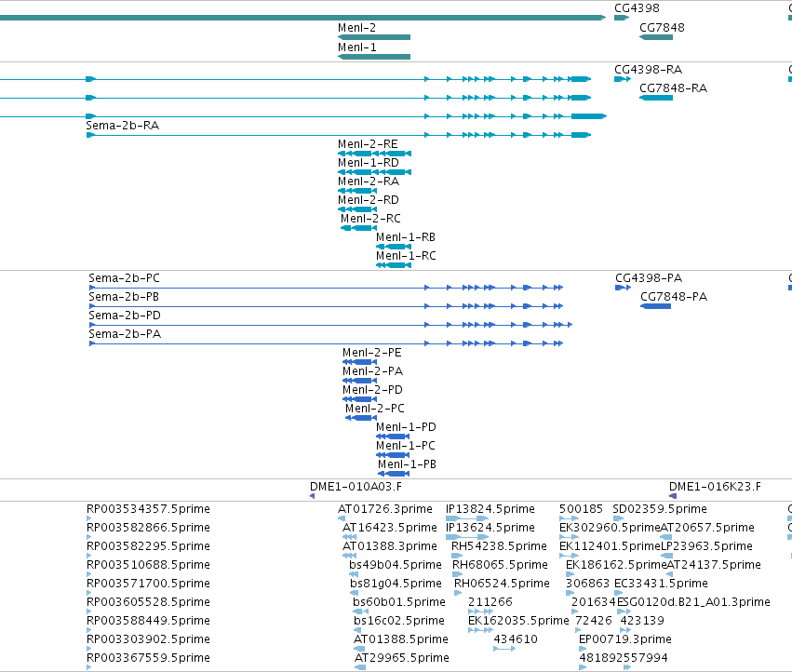Click the CG4398-PA protein label

[649, 278]
